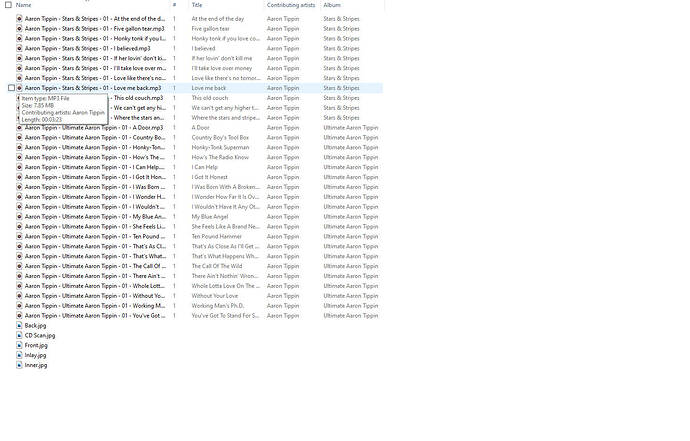
Task: Click the title cell 'Ten Pound Hammer'
Action: (217, 236)
